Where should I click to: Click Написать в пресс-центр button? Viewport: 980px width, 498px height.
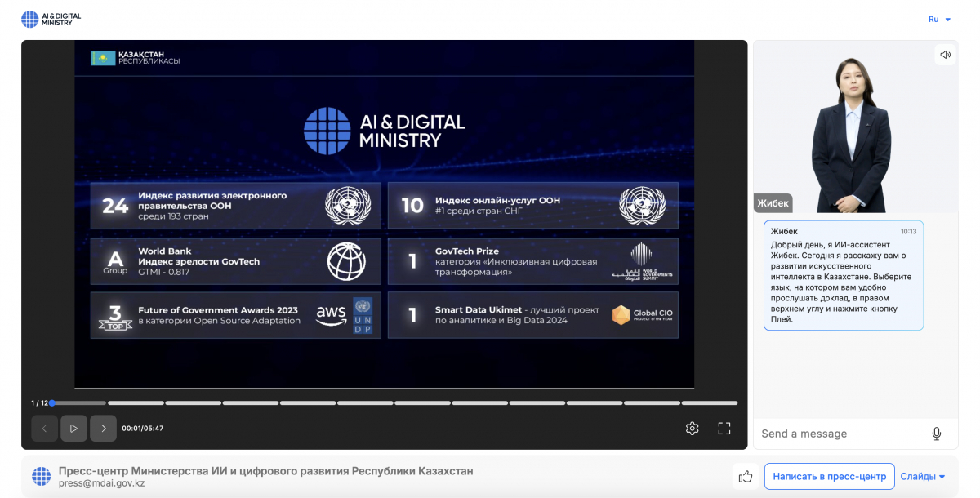point(828,477)
